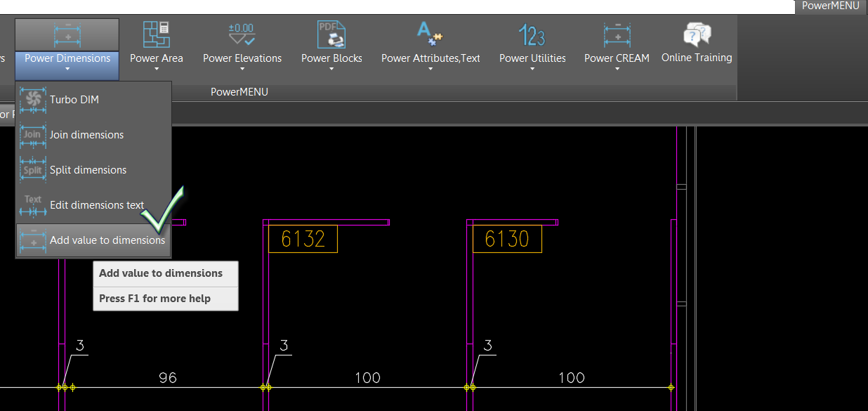The image size is (868, 411).
Task: Click the Power Elevations label
Action: (x=242, y=58)
